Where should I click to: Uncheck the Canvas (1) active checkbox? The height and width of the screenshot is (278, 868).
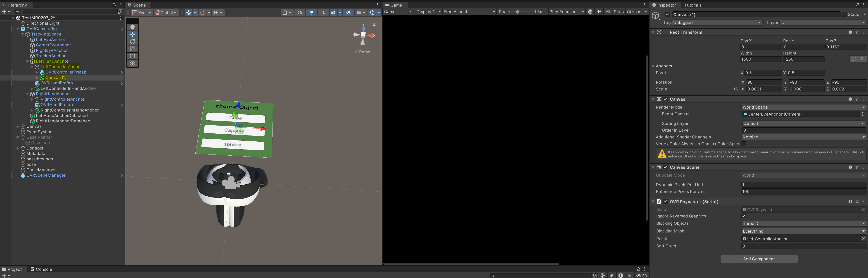coord(668,14)
